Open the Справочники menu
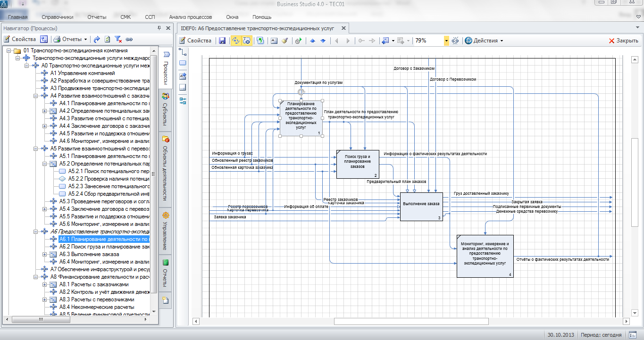This screenshot has height=340, width=644. click(x=57, y=17)
